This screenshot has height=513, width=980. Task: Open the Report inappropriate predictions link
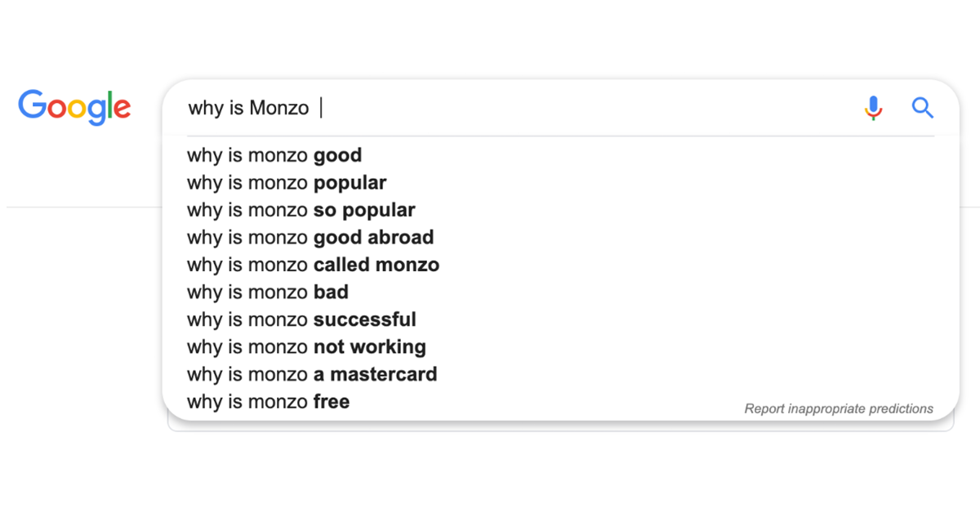[x=839, y=408]
